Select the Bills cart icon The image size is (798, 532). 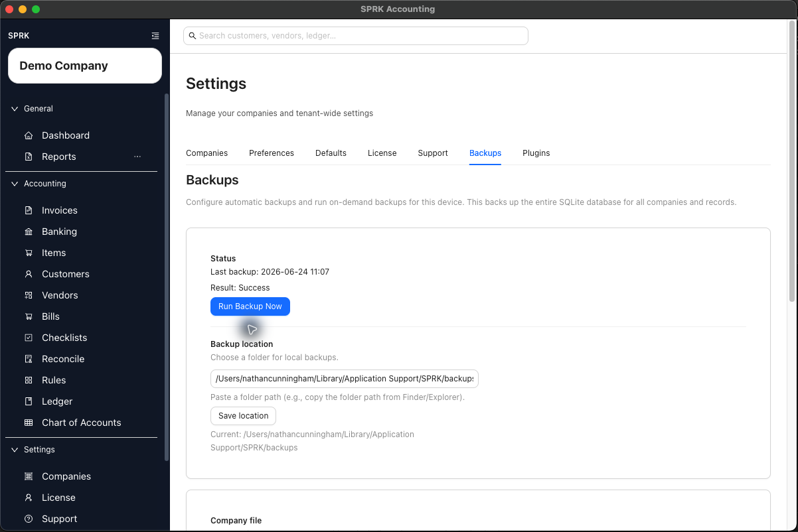[29, 316]
